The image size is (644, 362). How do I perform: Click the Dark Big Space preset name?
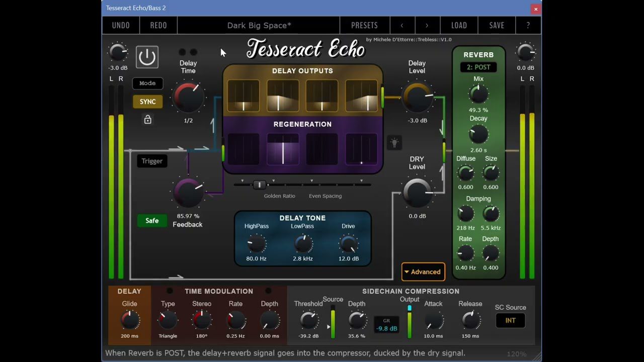click(x=259, y=25)
